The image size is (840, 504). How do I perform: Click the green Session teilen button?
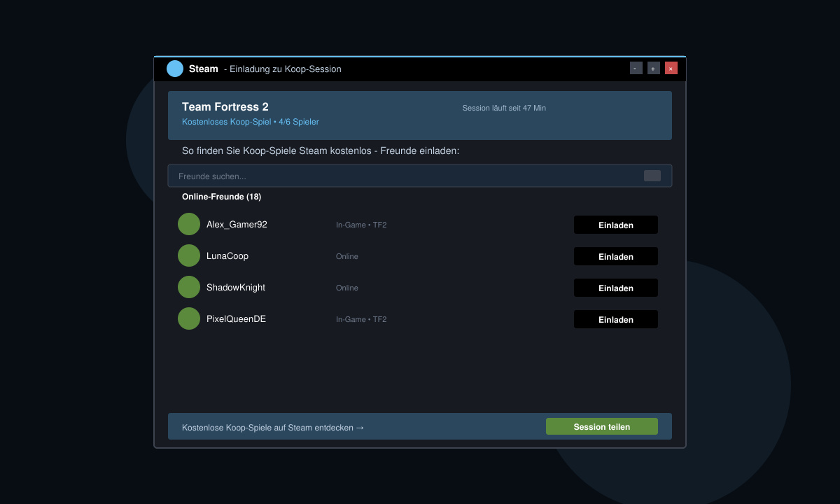pos(602,426)
